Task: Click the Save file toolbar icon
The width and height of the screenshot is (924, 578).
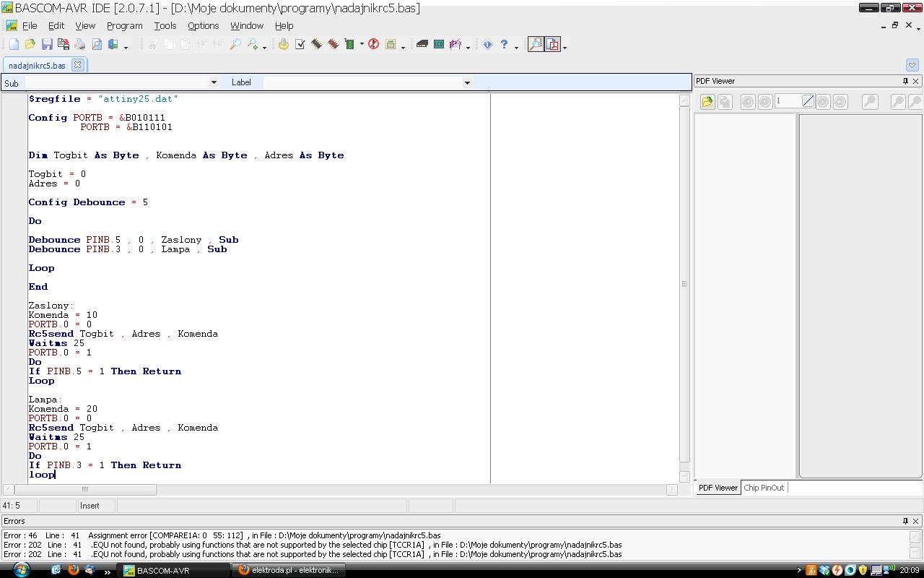Action: click(47, 45)
